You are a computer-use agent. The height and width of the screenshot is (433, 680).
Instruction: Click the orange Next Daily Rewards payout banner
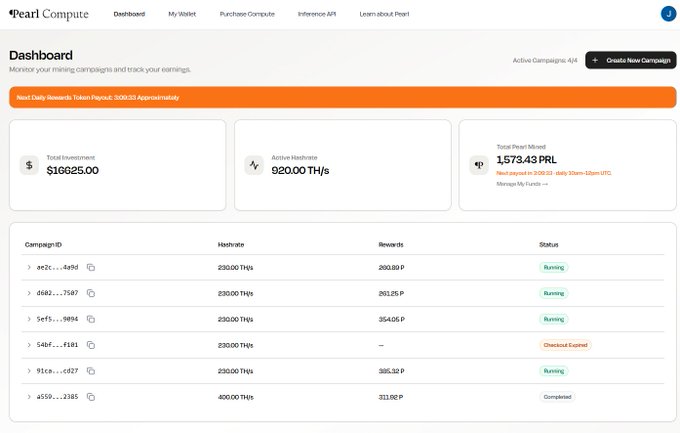(343, 97)
